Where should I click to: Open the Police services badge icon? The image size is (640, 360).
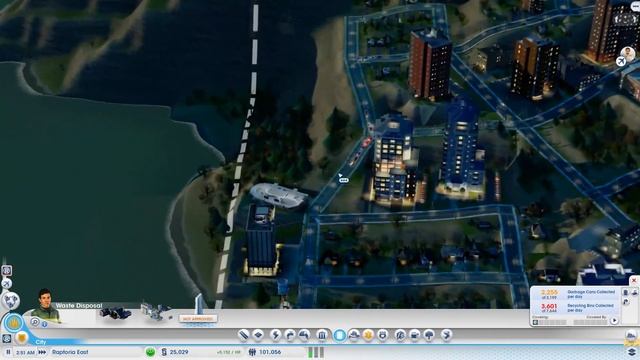(x=383, y=336)
